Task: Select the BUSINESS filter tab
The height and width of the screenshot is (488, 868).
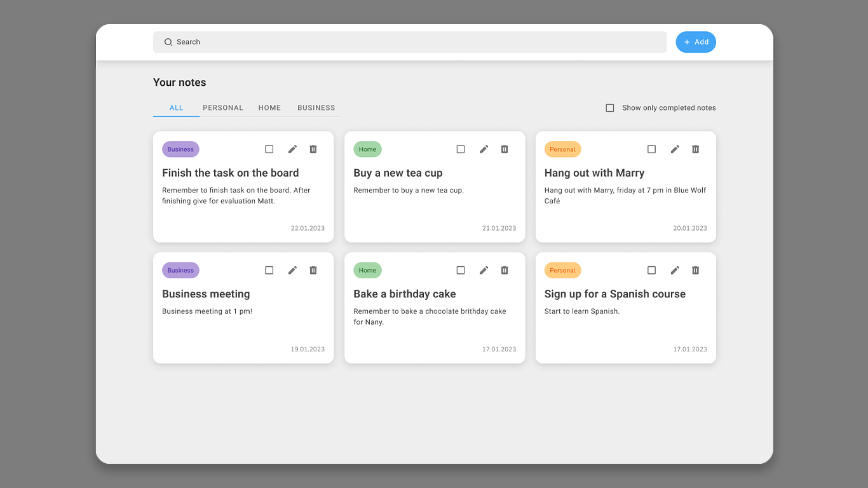Action: pos(316,107)
